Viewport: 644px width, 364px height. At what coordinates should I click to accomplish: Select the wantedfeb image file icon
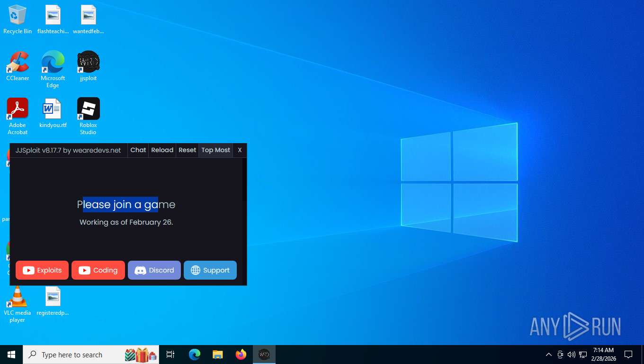88,20
